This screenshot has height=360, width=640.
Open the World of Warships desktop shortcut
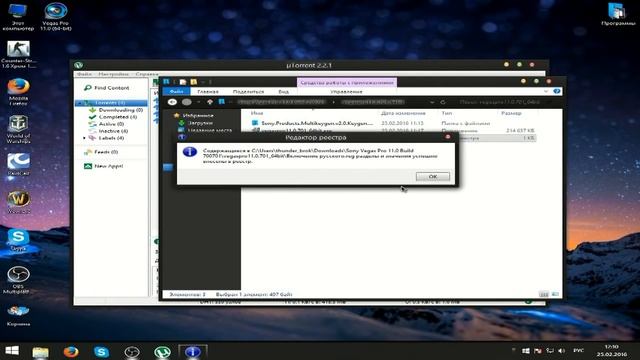tap(18, 129)
